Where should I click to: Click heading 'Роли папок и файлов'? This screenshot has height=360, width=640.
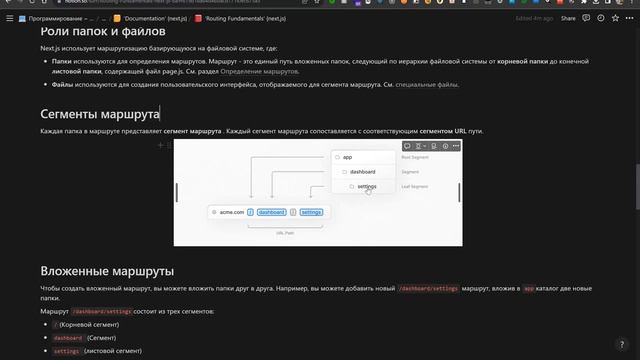103,31
